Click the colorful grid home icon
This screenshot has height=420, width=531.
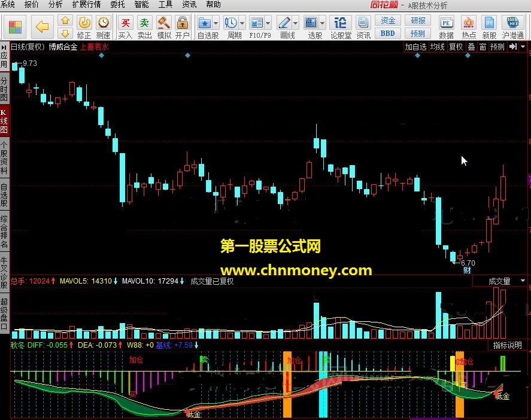pos(15,27)
